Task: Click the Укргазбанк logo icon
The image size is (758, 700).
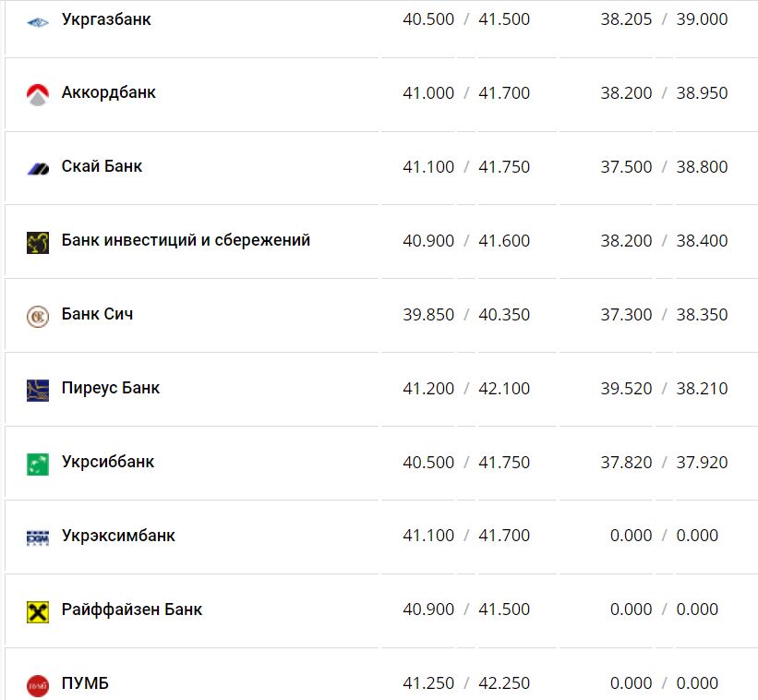Action: pos(37,20)
